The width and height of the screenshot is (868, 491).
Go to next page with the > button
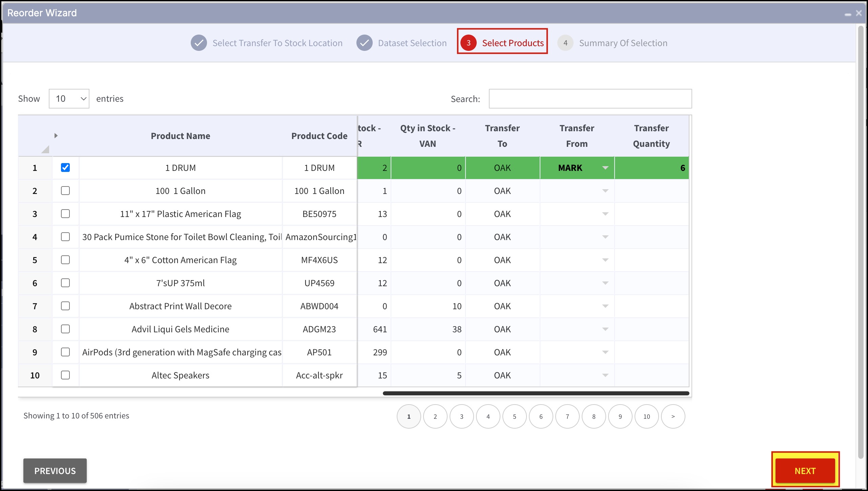(673, 416)
